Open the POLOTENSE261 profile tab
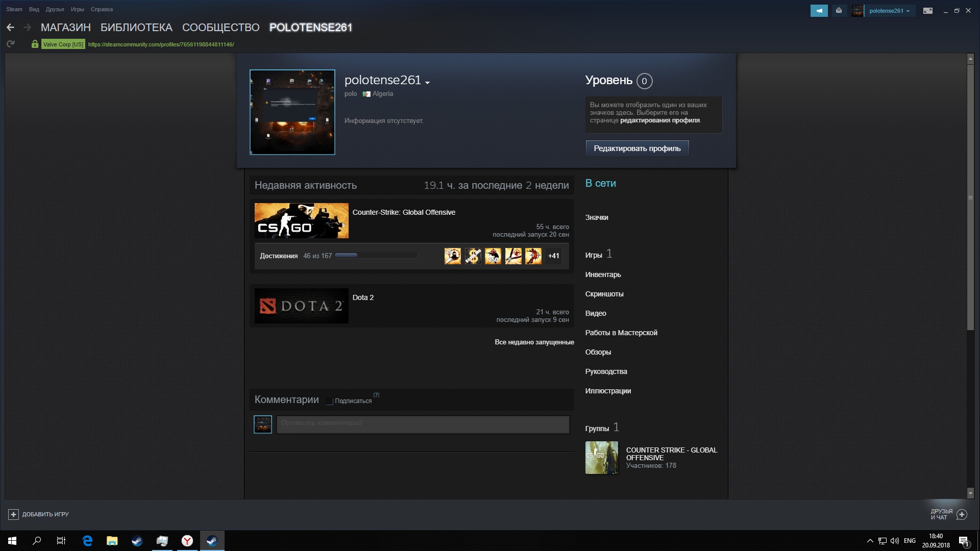 pyautogui.click(x=311, y=28)
